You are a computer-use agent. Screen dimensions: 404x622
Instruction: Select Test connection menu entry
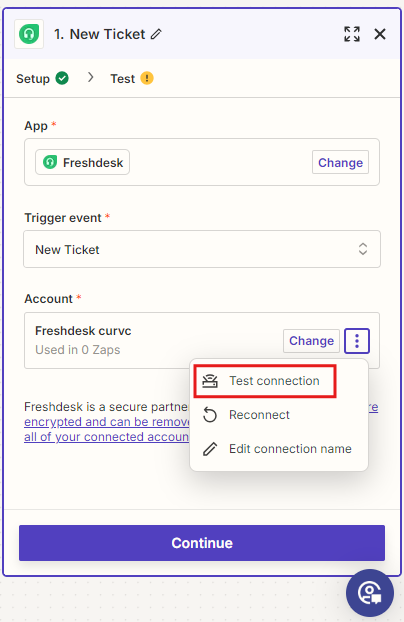(x=265, y=381)
